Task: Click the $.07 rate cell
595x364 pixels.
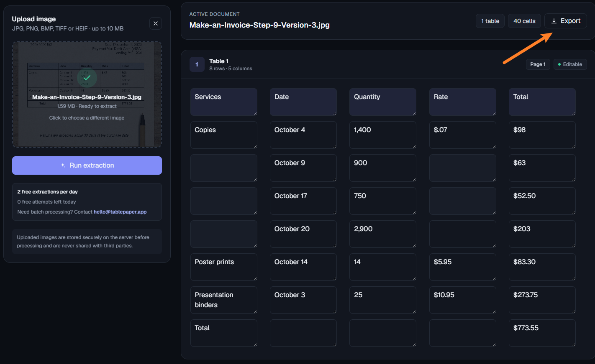Action: point(463,135)
